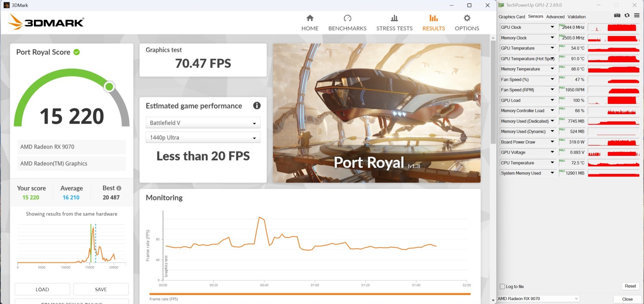Expand the System Memory Used sensor dropdown
The width and height of the screenshot is (644, 304).
tap(553, 173)
